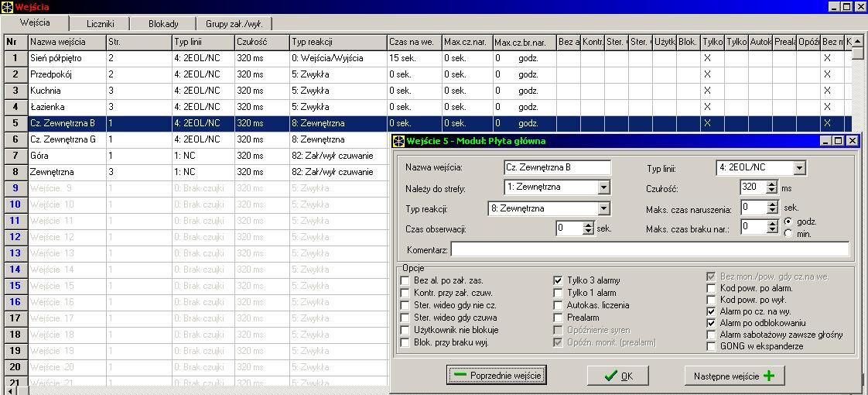Enable Użytkownik nie blokuje
Screen dimensions: 868x395
tap(405, 330)
